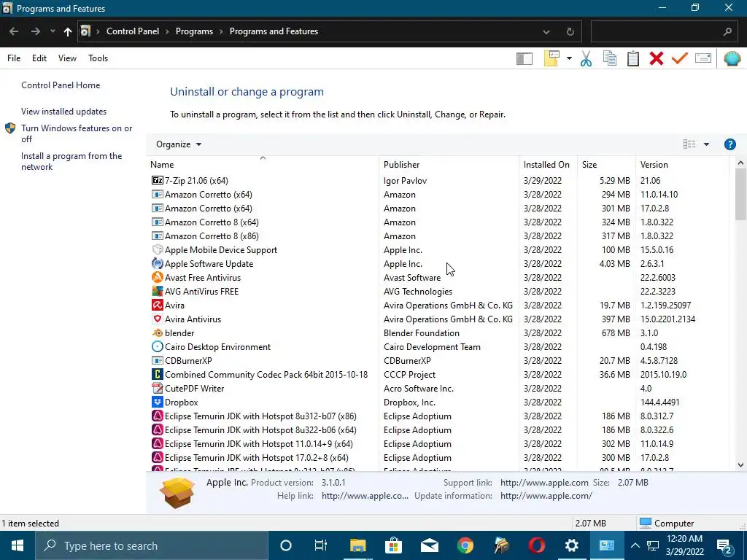The width and height of the screenshot is (747, 560).
Task: Open Settings gear from the taskbar
Action: (571, 545)
